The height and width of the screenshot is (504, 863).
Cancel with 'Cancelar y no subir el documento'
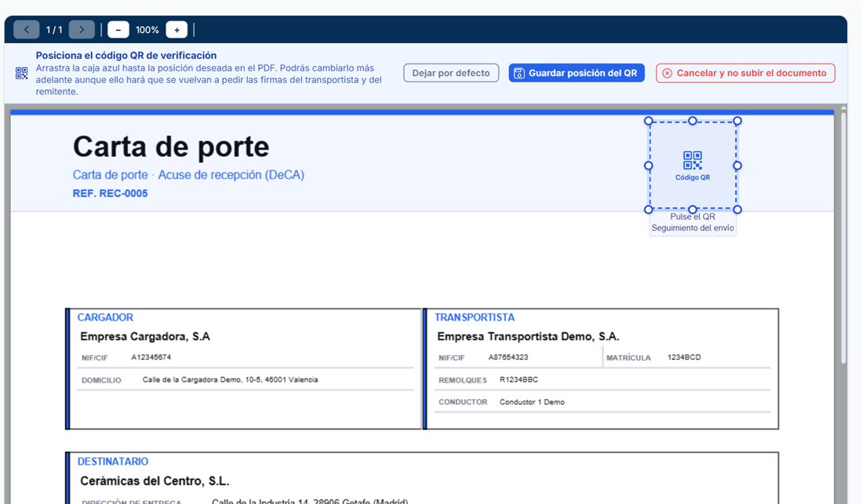coord(745,73)
